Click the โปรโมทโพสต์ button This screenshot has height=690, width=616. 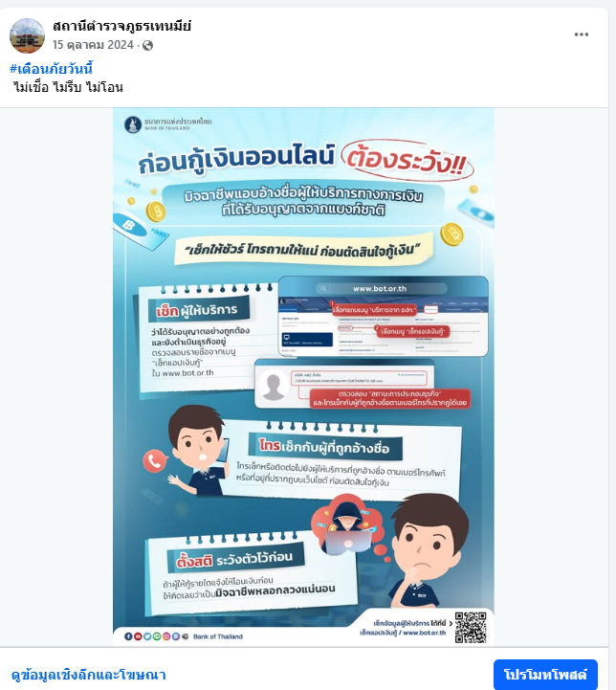pyautogui.click(x=545, y=675)
